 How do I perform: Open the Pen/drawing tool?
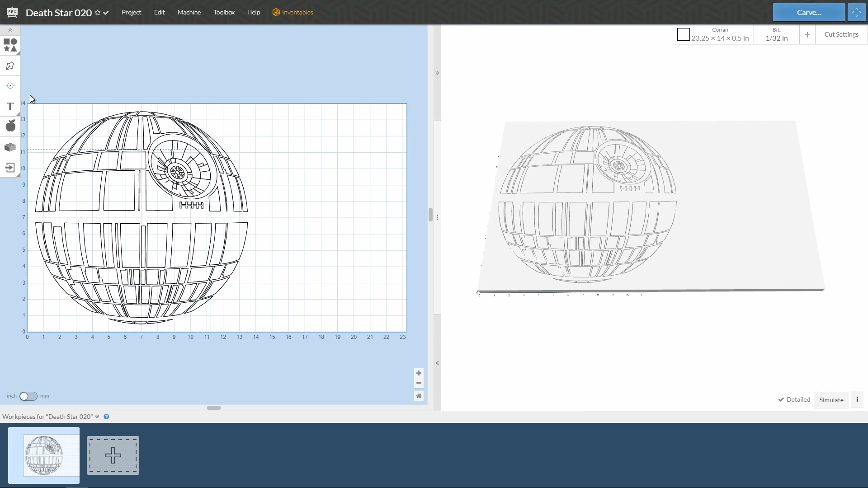pos(10,66)
